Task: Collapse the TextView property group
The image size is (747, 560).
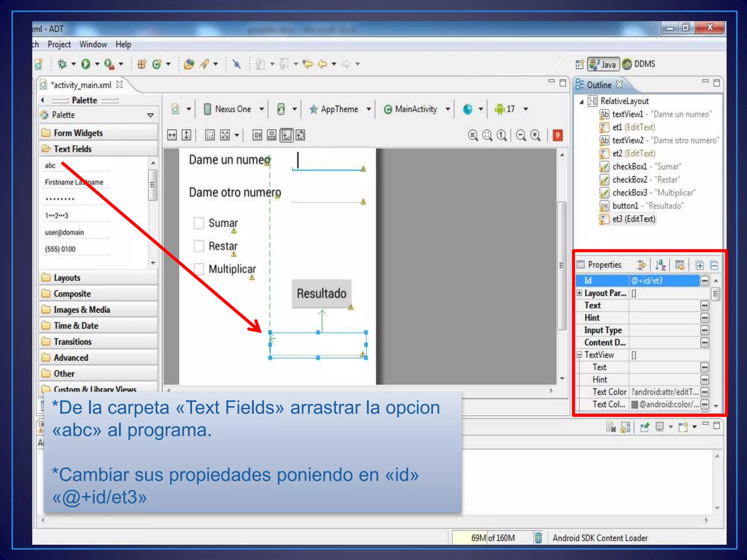Action: 579,355
